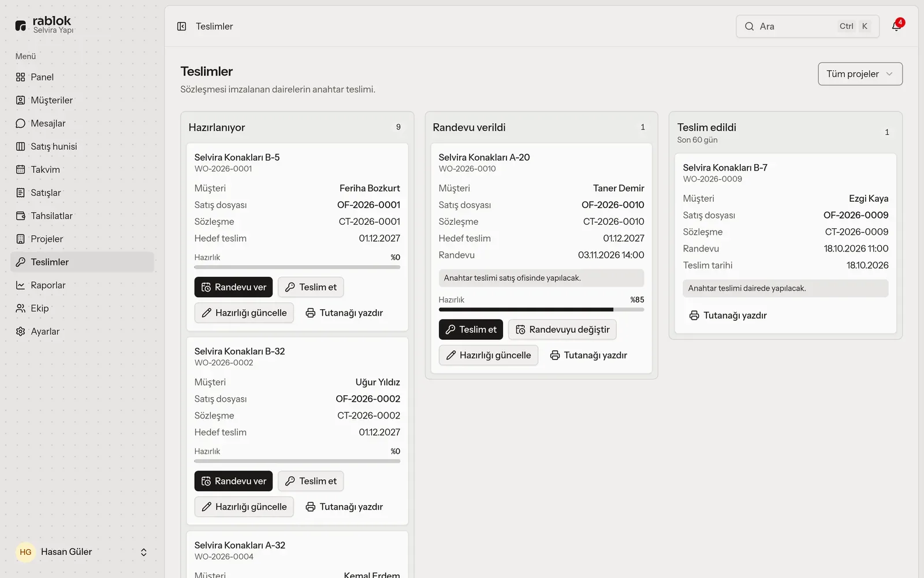This screenshot has width=924, height=578.
Task: Click Randevuyu değiştir on A-20 card
Action: pyautogui.click(x=562, y=329)
